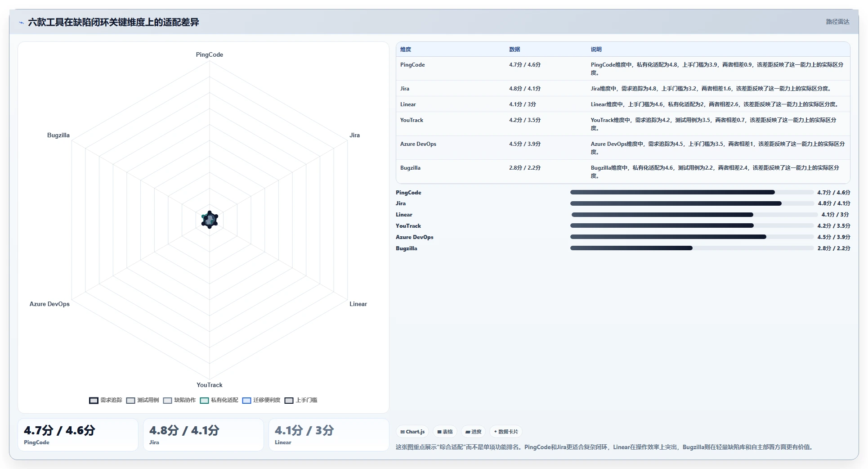Click the Jira progress bar
The image size is (868, 469).
[x=692, y=203]
